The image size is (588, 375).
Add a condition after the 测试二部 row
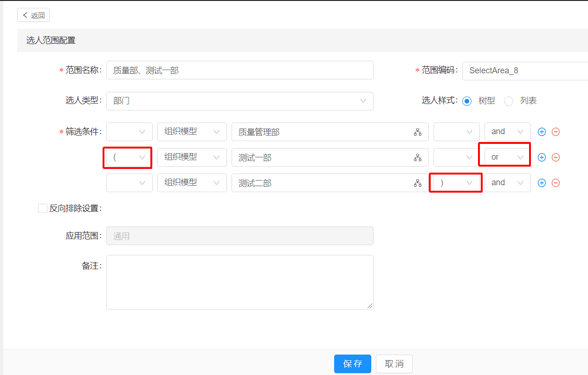(542, 183)
